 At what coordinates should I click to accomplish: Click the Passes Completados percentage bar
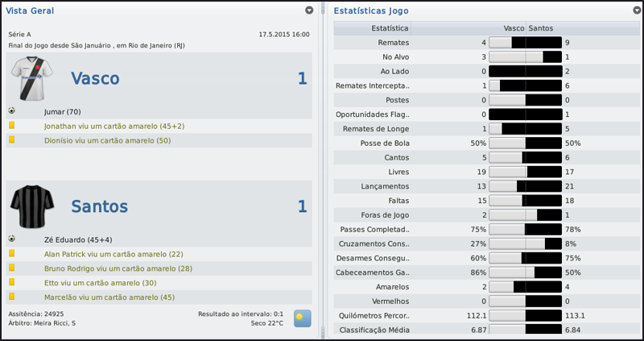point(525,229)
